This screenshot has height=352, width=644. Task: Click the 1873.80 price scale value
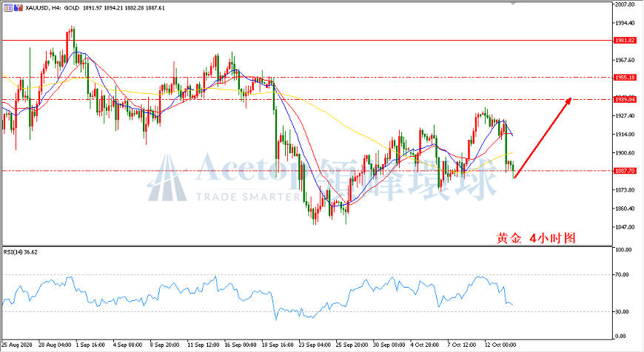pyautogui.click(x=625, y=190)
